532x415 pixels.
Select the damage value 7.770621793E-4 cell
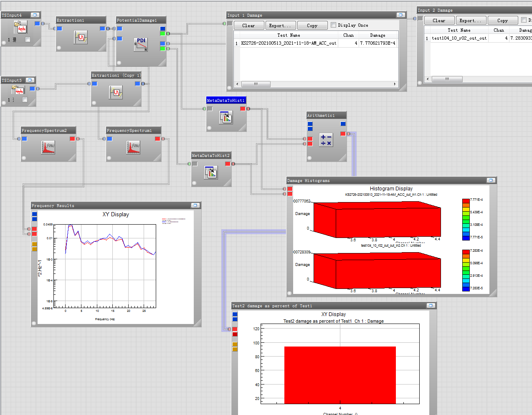coord(377,43)
